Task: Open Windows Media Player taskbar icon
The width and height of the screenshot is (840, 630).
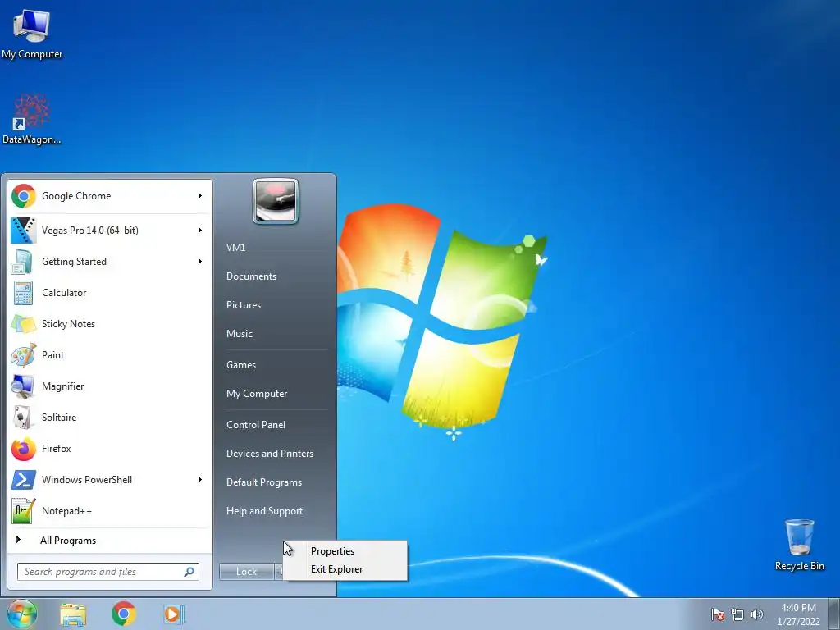Action: click(173, 614)
